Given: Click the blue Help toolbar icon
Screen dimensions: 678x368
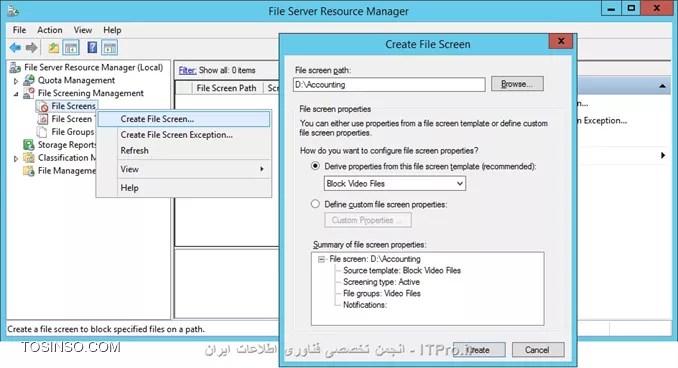Looking at the screenshot, I should [x=92, y=47].
